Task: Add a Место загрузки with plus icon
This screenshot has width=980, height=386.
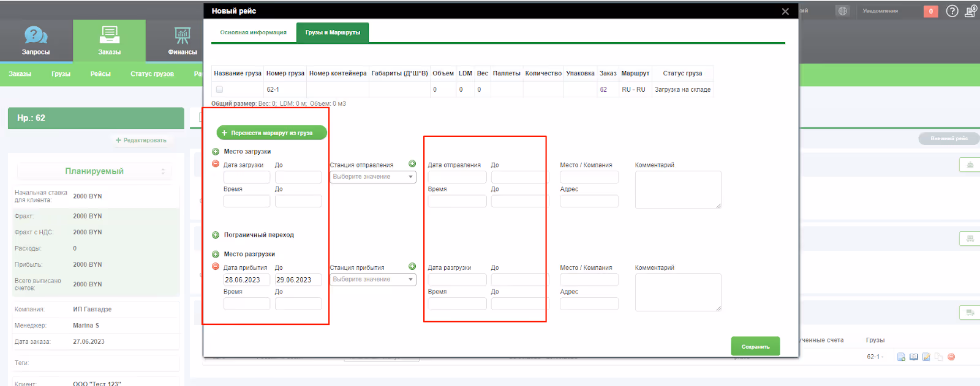Action: coord(216,152)
